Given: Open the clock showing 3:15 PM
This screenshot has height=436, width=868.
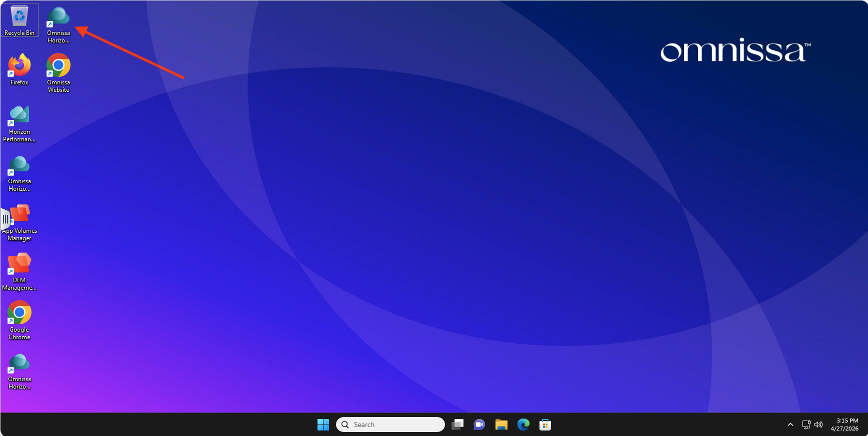Looking at the screenshot, I should pos(844,425).
